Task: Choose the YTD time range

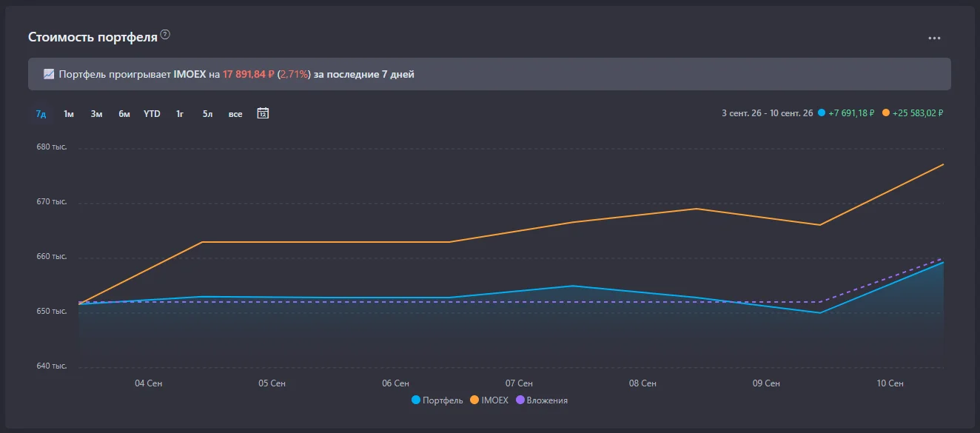Action: pyautogui.click(x=152, y=114)
